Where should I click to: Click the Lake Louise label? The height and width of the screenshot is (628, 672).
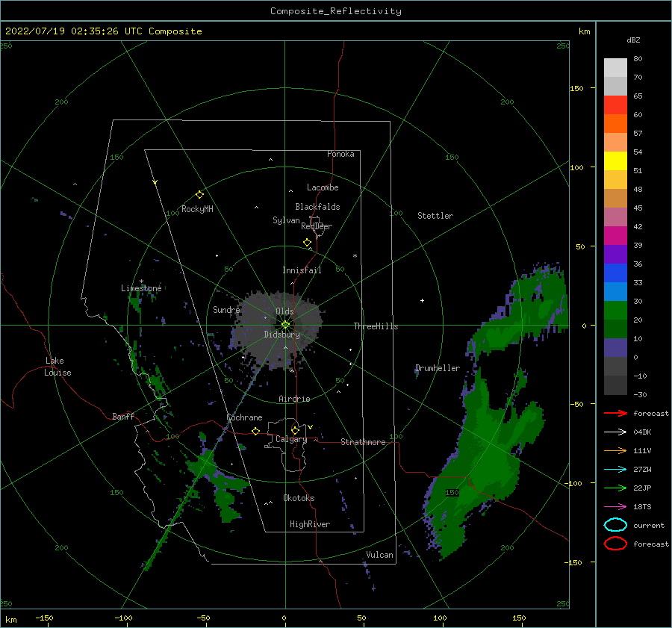pos(57,367)
